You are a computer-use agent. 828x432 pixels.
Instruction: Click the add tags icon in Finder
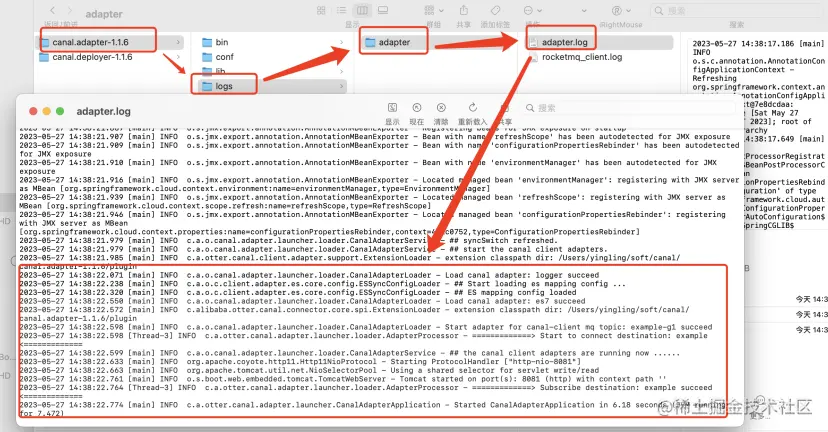coord(495,11)
